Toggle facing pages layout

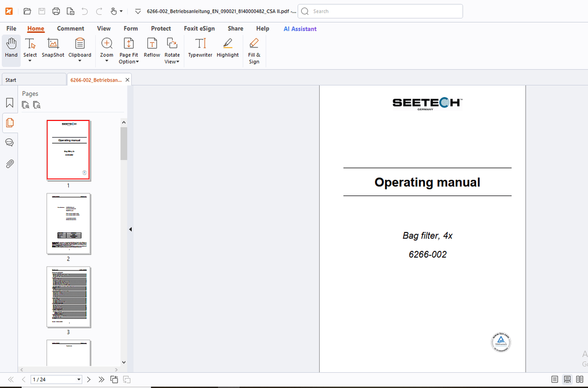tap(579, 379)
